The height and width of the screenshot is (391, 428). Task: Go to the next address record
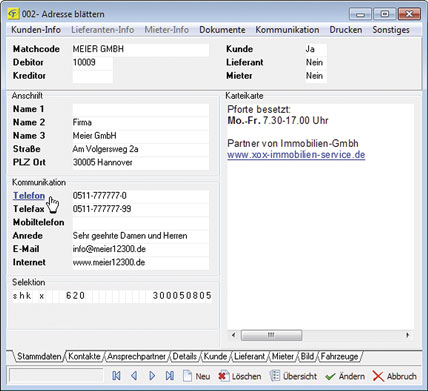(152, 376)
